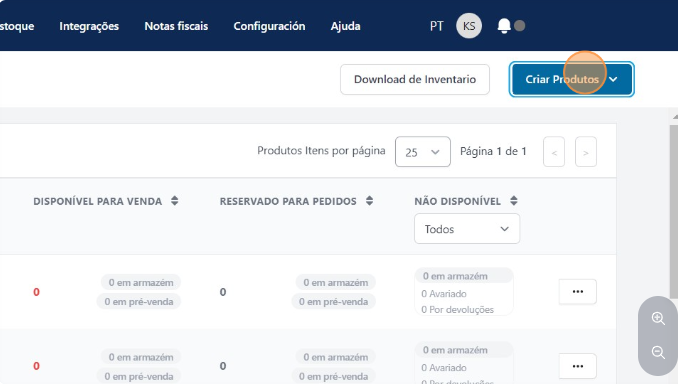Zoom out with the magnifier minus icon

pos(658,352)
